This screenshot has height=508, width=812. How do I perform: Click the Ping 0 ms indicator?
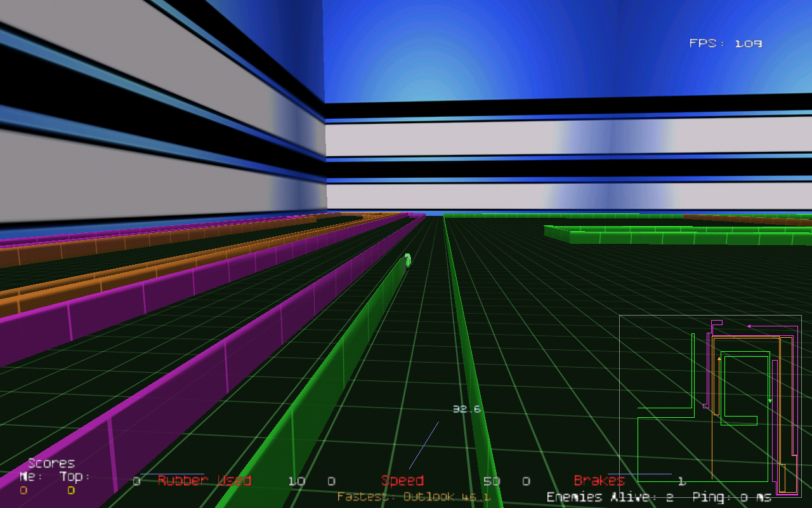(731, 497)
